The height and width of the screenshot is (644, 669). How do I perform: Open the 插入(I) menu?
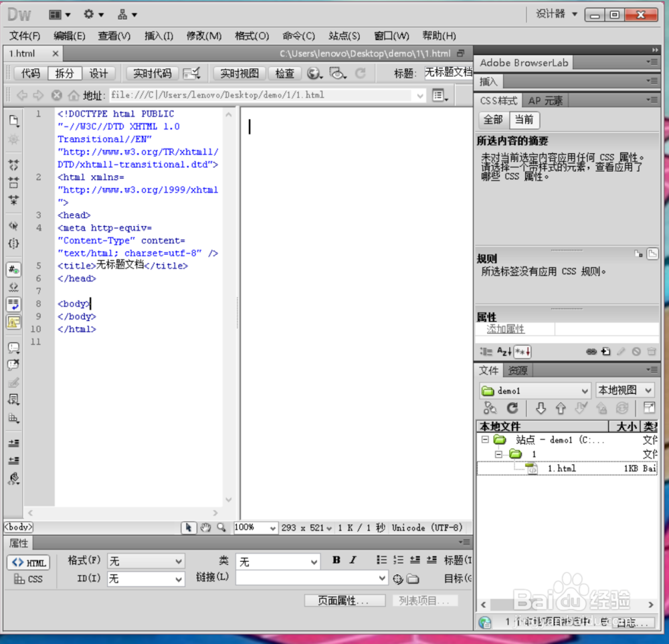159,36
